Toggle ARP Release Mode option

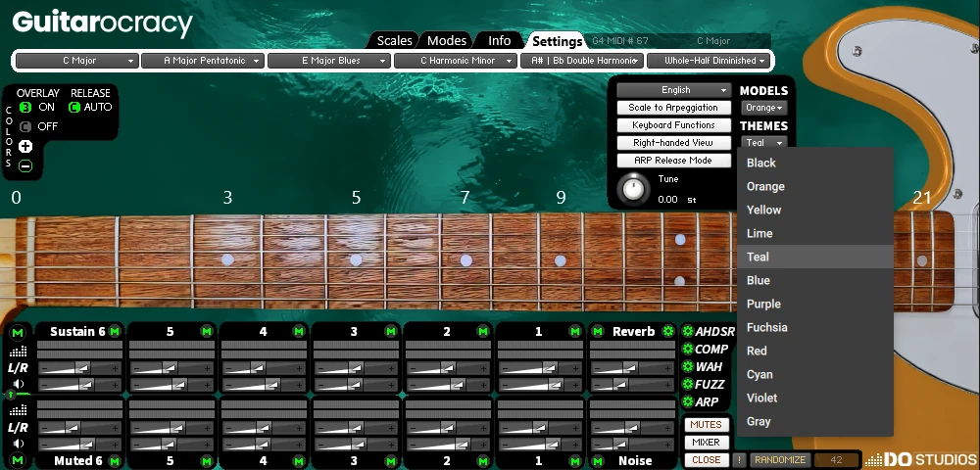click(x=674, y=161)
